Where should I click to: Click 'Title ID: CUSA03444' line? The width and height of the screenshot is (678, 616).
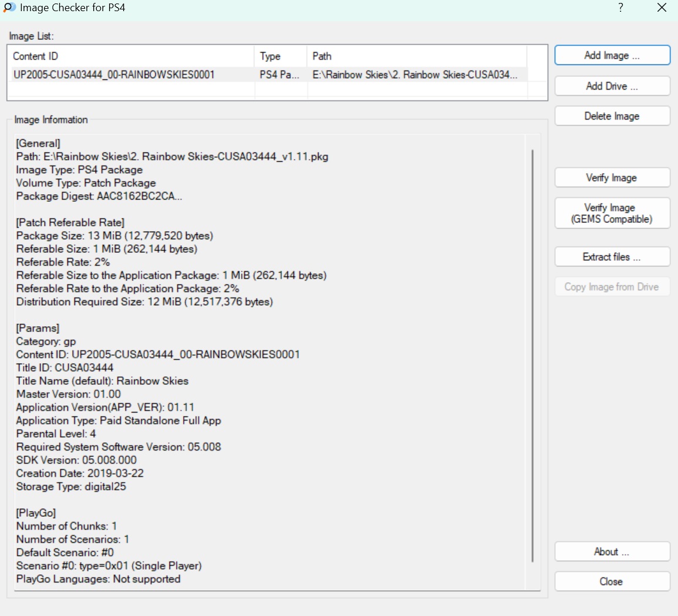tap(65, 368)
